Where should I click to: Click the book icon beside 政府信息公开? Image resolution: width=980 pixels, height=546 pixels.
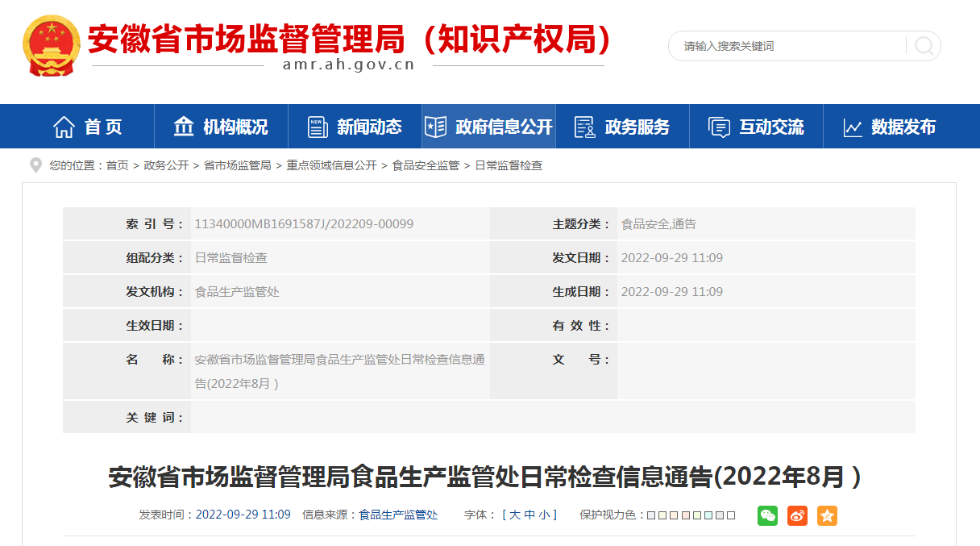point(435,127)
